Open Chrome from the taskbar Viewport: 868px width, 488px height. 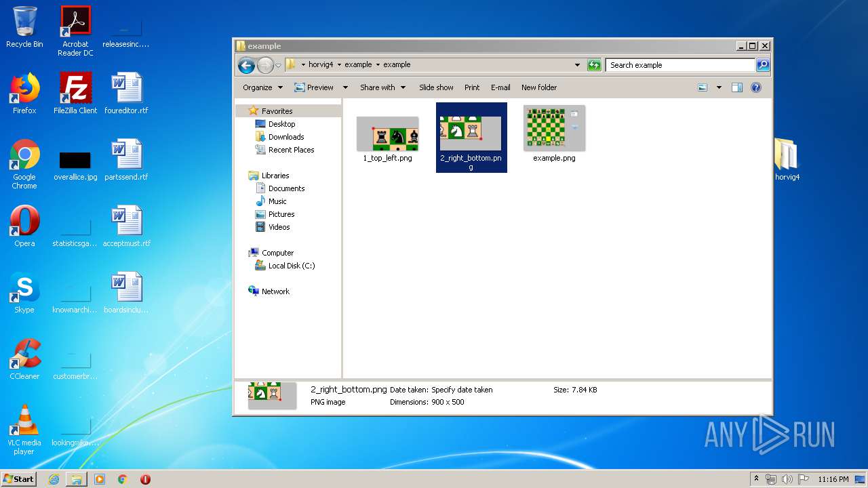pos(122,479)
